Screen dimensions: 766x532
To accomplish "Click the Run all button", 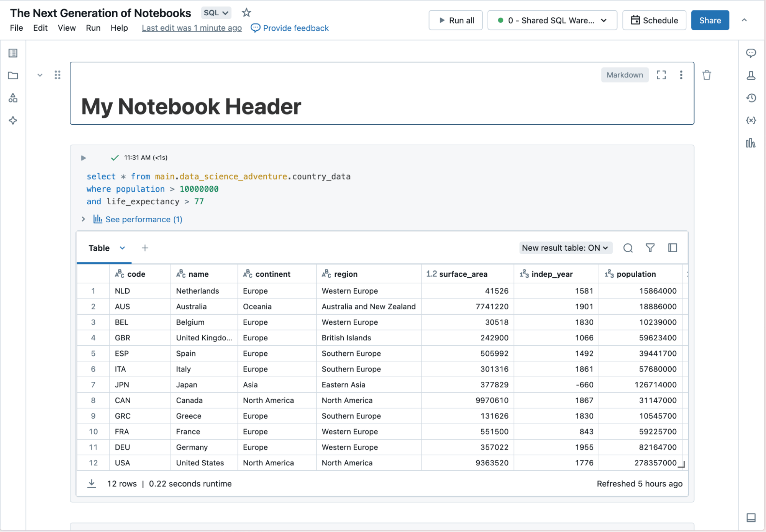I will (455, 20).
